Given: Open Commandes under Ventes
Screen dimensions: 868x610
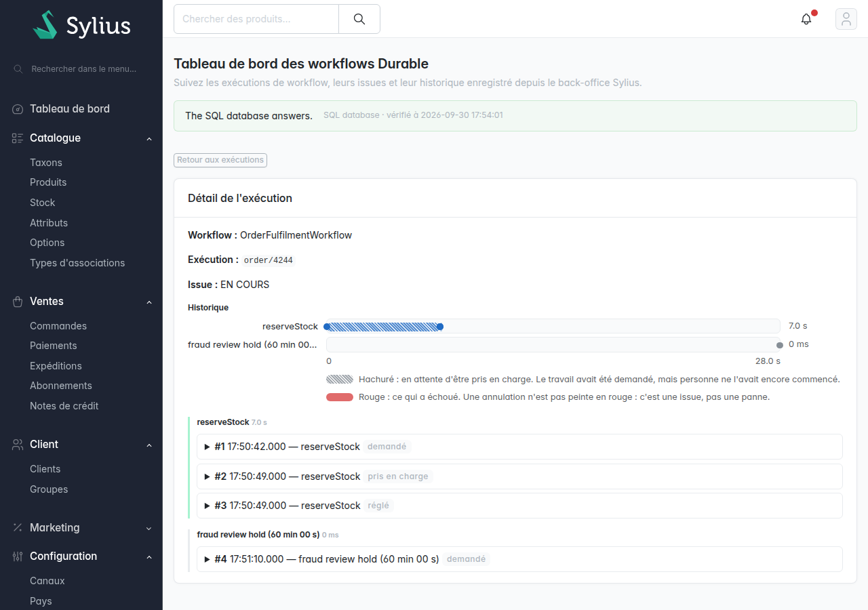Looking at the screenshot, I should coord(58,326).
